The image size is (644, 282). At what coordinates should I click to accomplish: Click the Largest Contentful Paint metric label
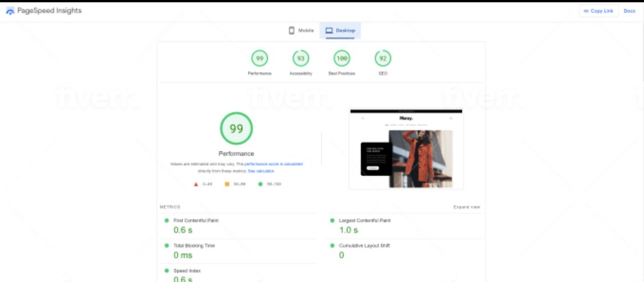(x=365, y=221)
